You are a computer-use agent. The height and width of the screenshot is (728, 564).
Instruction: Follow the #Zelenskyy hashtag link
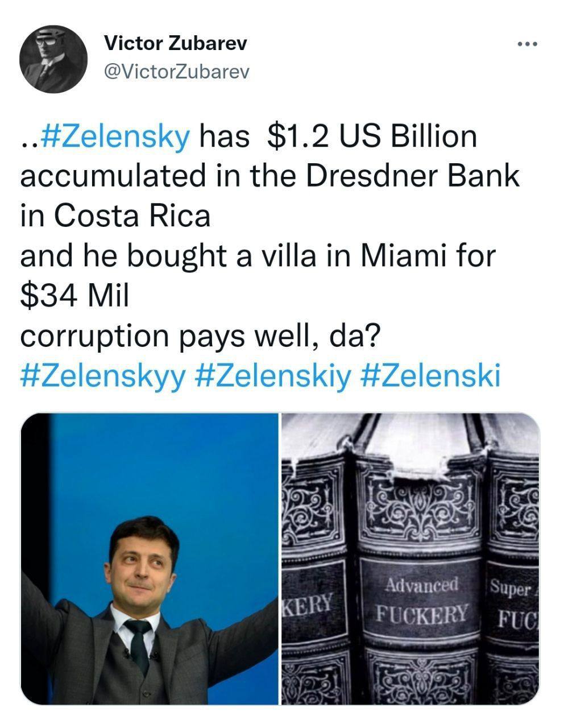tap(103, 375)
